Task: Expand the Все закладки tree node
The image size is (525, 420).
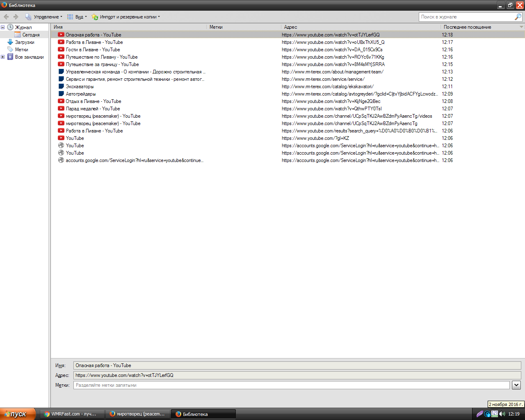Action: pos(2,57)
